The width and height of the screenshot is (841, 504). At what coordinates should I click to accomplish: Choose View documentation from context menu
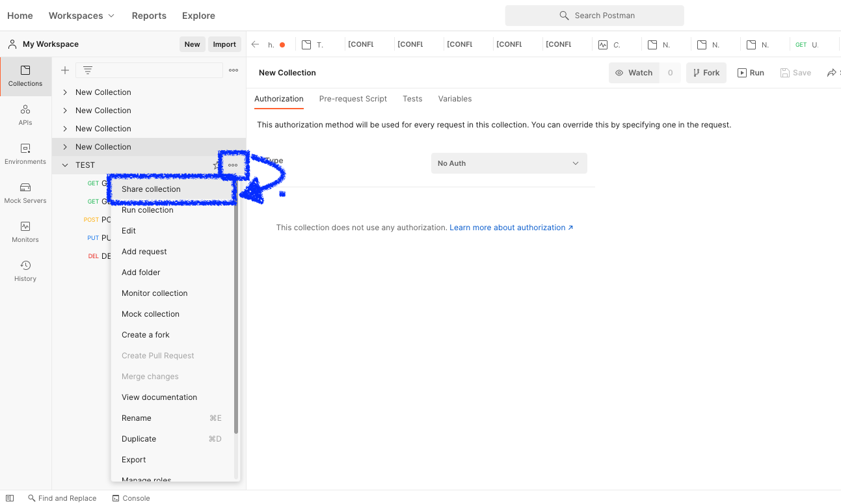click(x=172, y=397)
